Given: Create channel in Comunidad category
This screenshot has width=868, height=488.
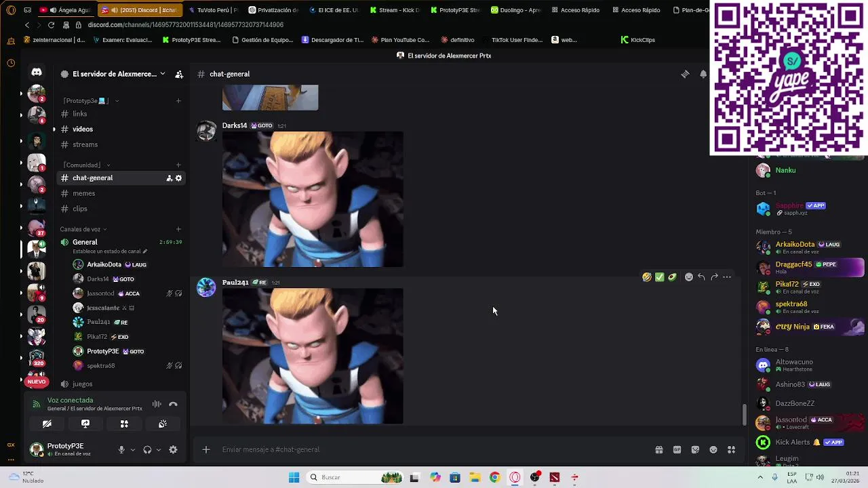Looking at the screenshot, I should click(x=178, y=165).
